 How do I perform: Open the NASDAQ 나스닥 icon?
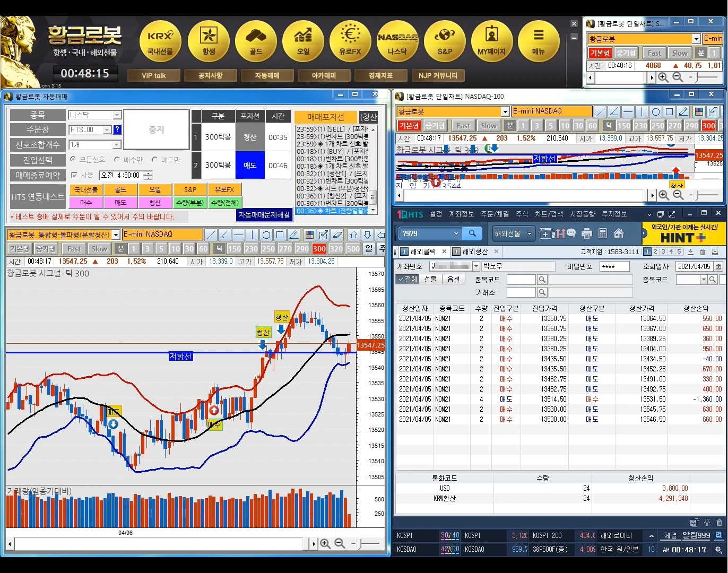click(x=397, y=41)
